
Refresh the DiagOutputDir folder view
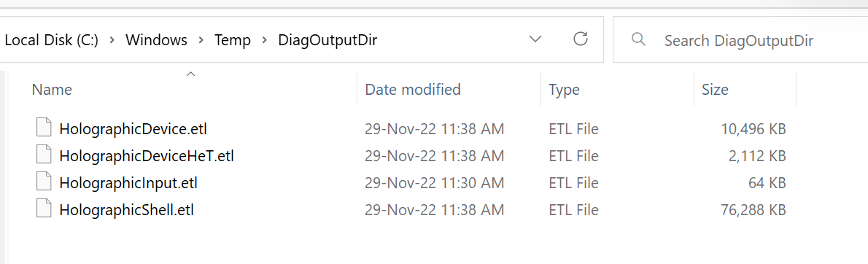[x=580, y=39]
